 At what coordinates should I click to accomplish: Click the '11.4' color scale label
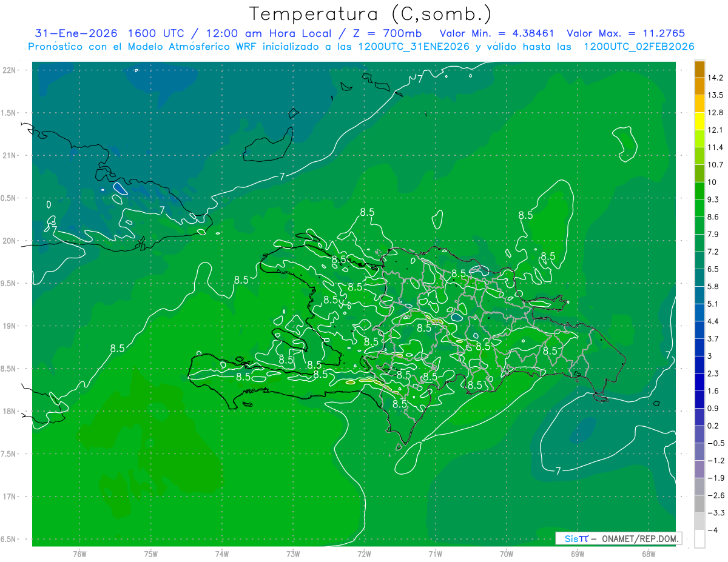tap(716, 147)
